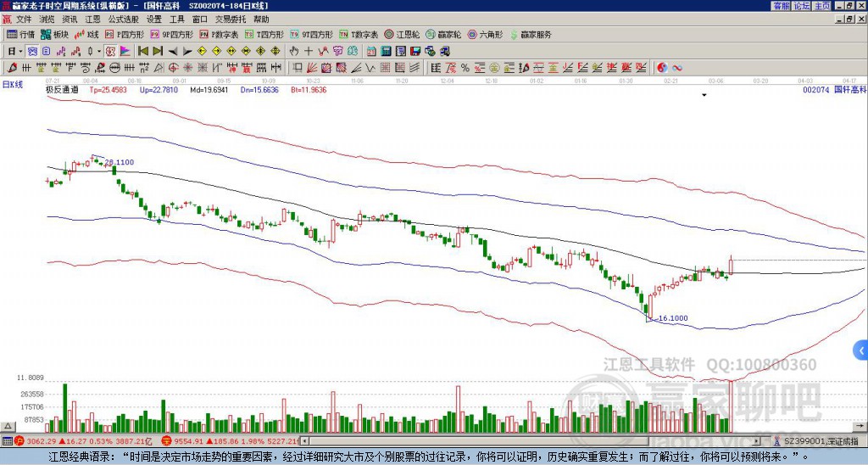Click the Dn=15.6636 value

[x=259, y=89]
